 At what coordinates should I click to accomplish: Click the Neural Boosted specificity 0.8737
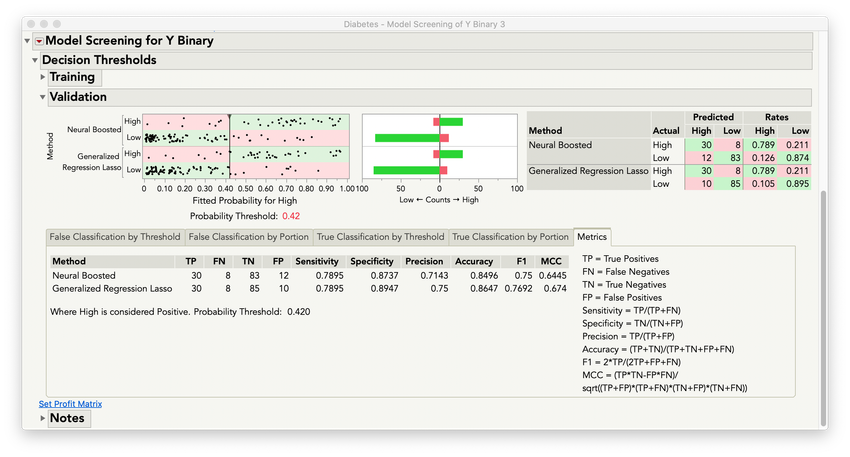(384, 276)
